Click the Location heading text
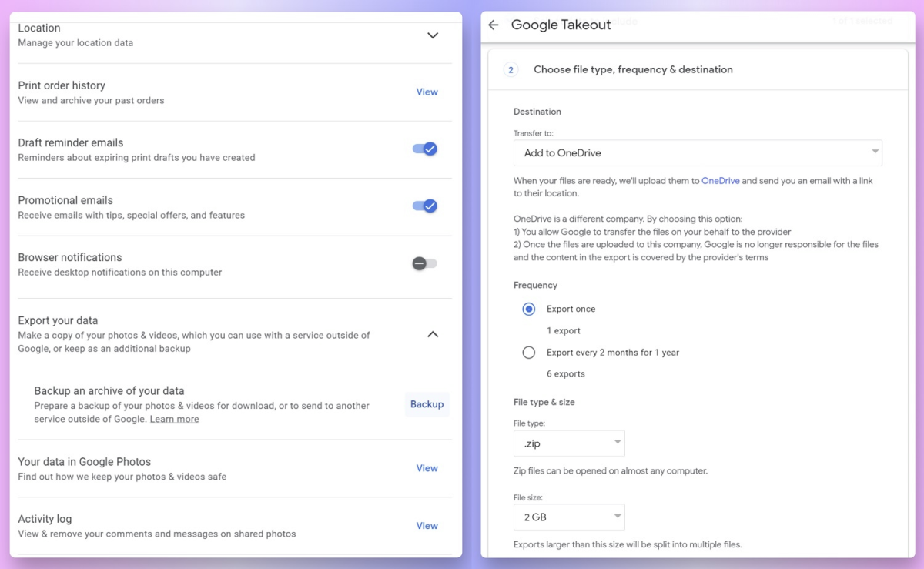 point(39,28)
